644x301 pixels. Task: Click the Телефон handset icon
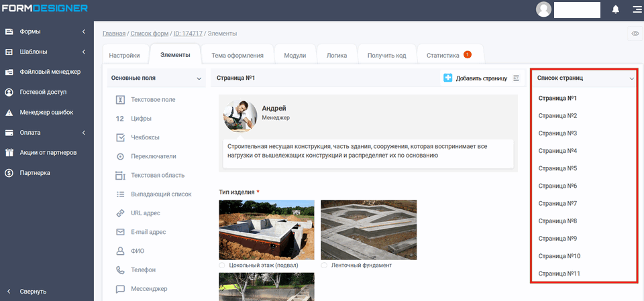[120, 269]
